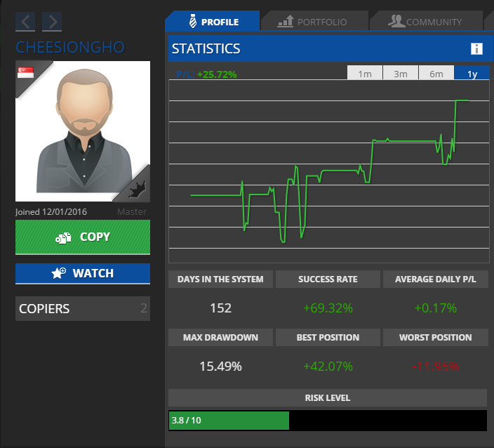The height and width of the screenshot is (448, 494).
Task: Select the 1m chart period
Action: tap(365, 74)
